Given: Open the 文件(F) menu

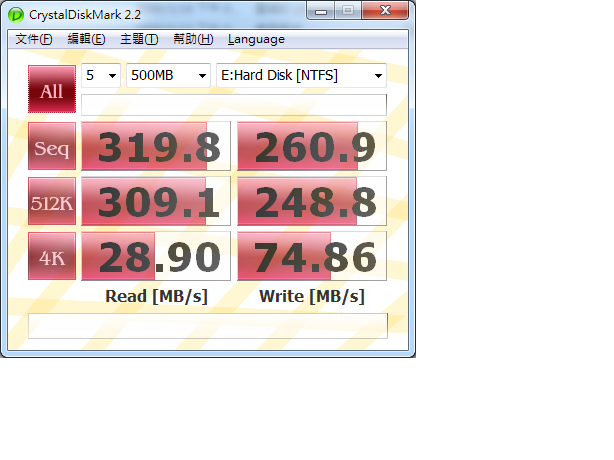Looking at the screenshot, I should 34,39.
